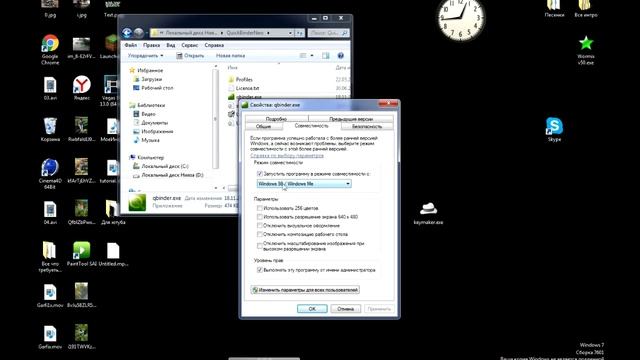The height and width of the screenshot is (360, 640).
Task: Select the 'Все что требуется' folder icon
Action: 50,256
